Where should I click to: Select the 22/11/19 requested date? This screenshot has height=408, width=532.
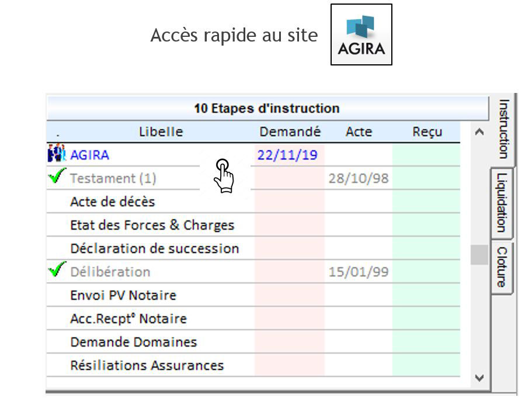click(x=287, y=155)
